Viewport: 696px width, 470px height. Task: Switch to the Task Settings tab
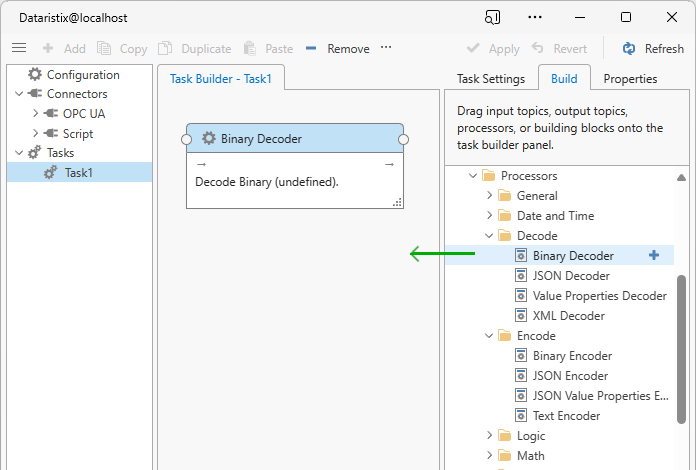pyautogui.click(x=490, y=79)
